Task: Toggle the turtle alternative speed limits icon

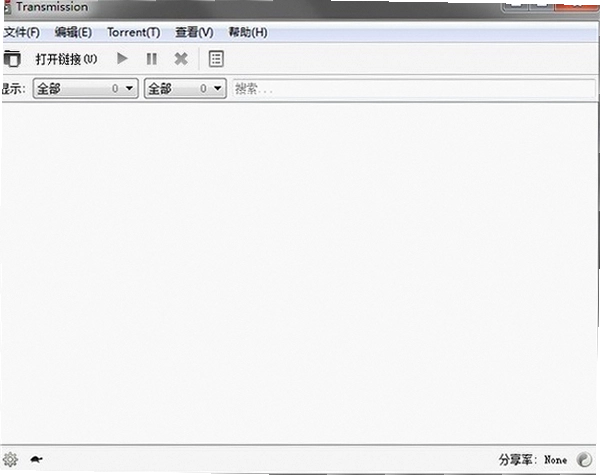Action: click(36, 459)
